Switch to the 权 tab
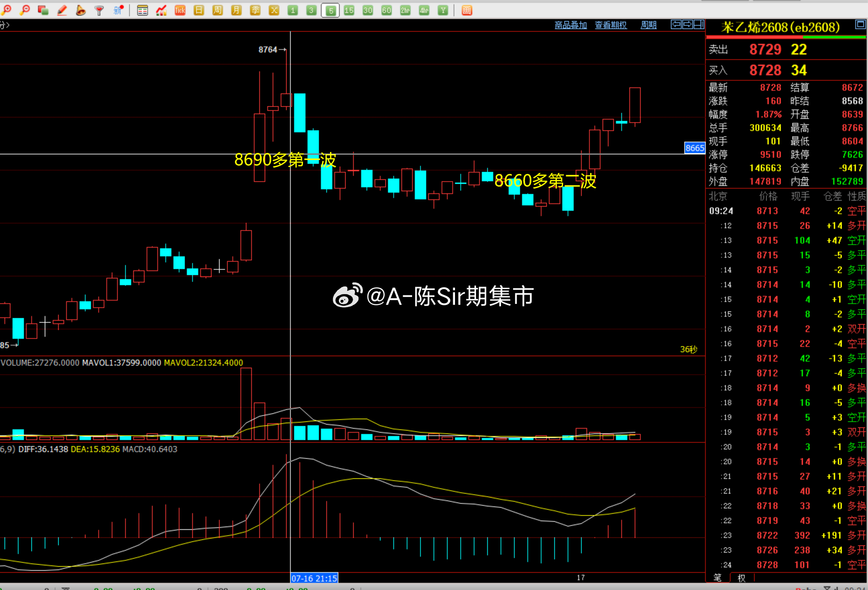The height and width of the screenshot is (590, 868). click(742, 578)
